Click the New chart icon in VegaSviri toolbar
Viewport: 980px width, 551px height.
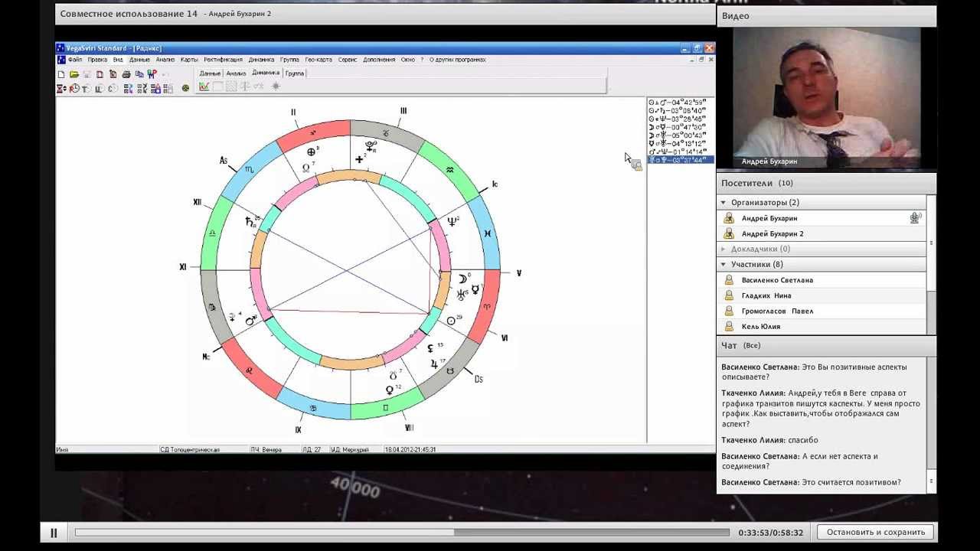(x=61, y=74)
